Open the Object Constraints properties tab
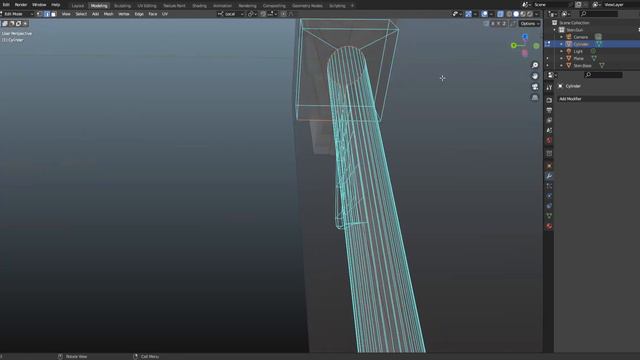This screenshot has width=640, height=360. (549, 206)
